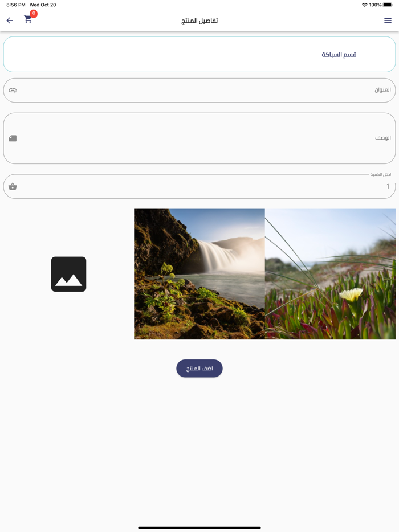The image size is (399, 532).
Task: Focus the الوصف description field
Action: click(199, 138)
